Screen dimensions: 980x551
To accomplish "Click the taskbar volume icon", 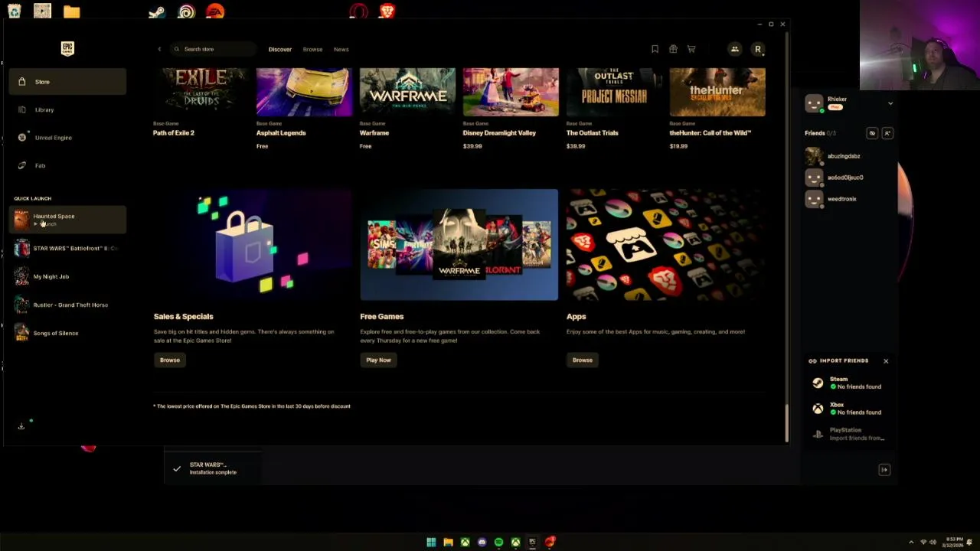I will tap(933, 543).
